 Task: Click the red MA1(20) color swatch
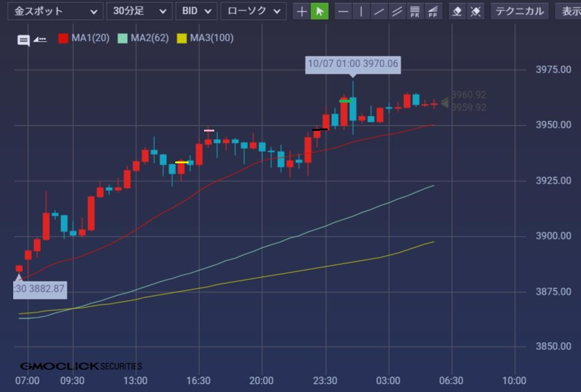63,38
